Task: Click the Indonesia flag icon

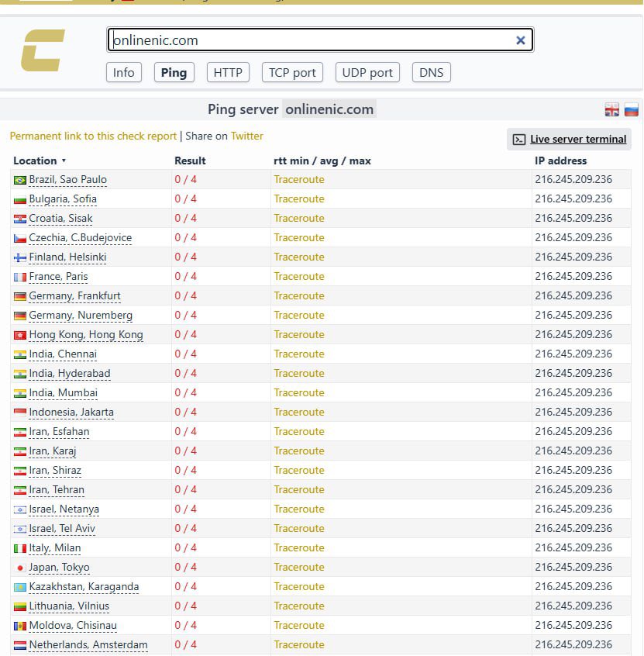Action: point(20,413)
